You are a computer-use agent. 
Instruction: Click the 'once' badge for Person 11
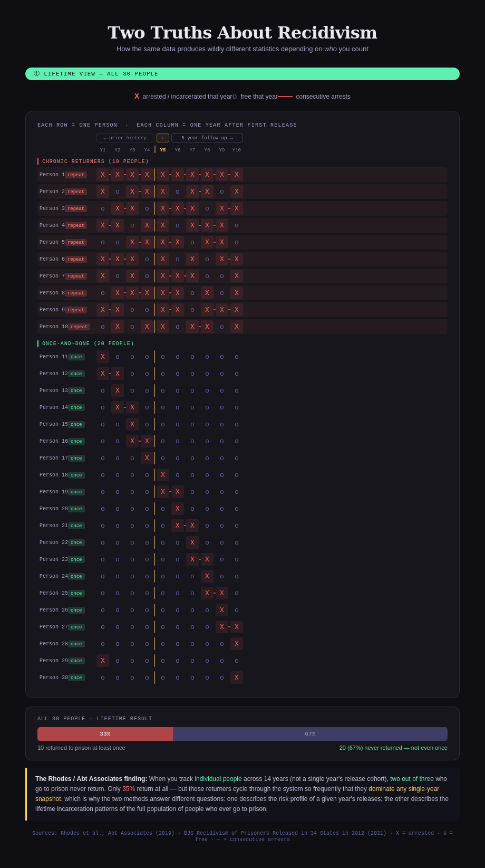coord(76,357)
